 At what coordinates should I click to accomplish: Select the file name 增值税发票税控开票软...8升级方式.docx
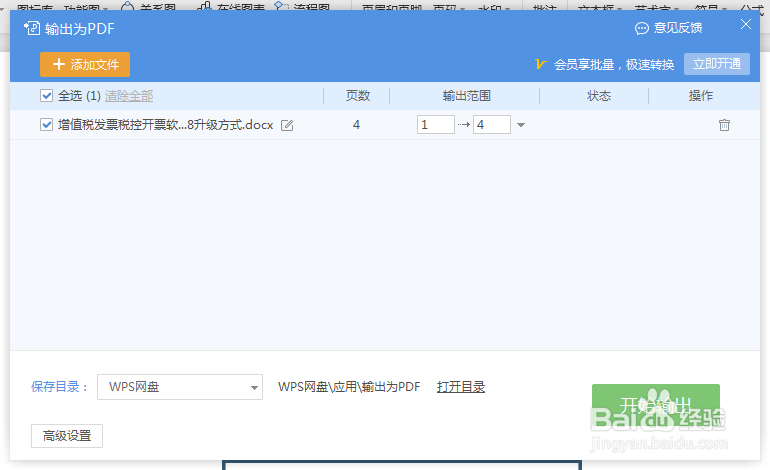coord(165,125)
